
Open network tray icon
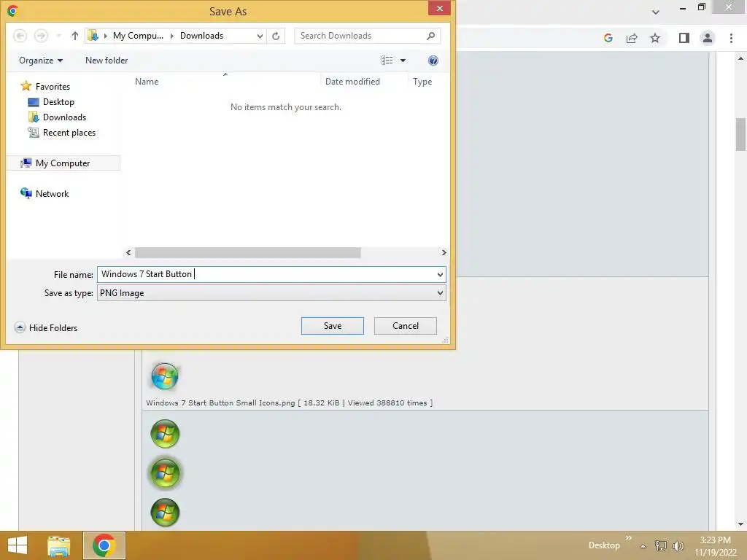point(660,545)
